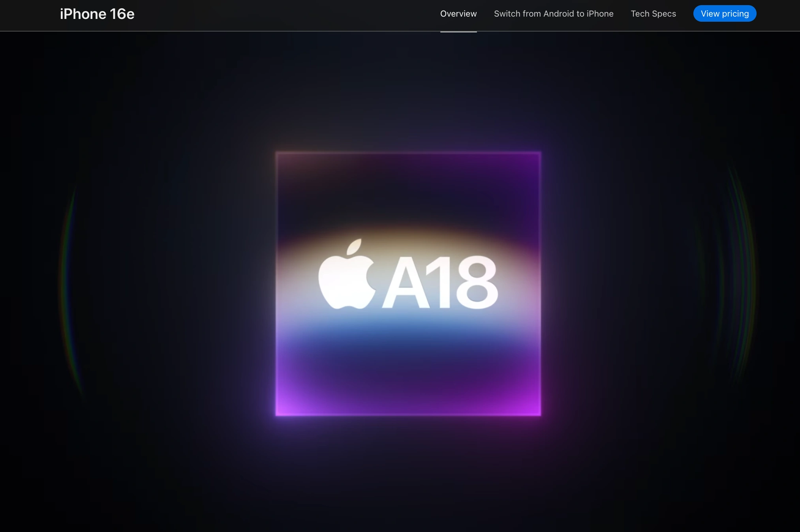Click the A18 chip graphic

coord(408,284)
